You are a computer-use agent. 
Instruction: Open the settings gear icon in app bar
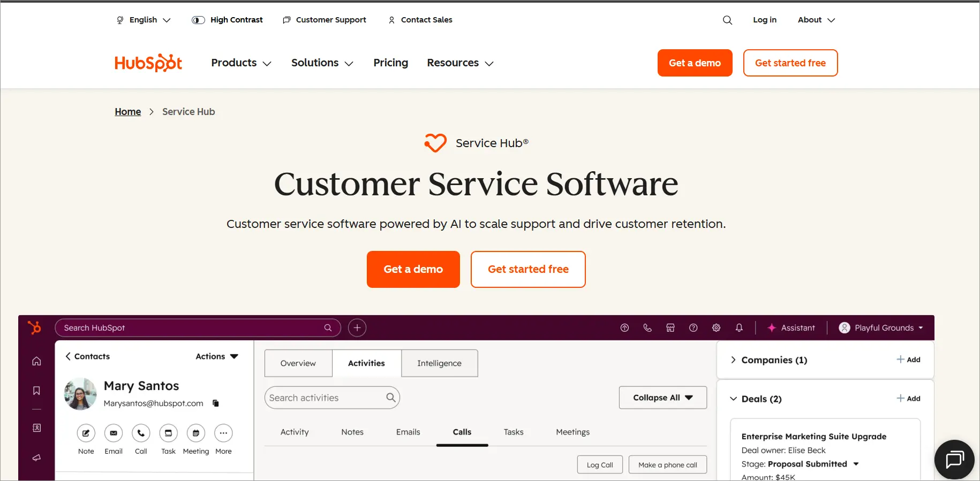pos(717,328)
